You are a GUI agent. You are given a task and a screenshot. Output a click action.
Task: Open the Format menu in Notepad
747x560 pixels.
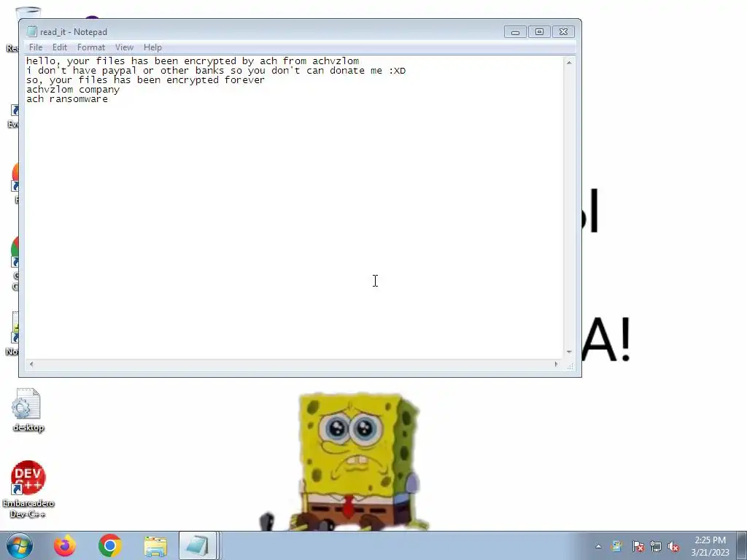click(x=91, y=47)
